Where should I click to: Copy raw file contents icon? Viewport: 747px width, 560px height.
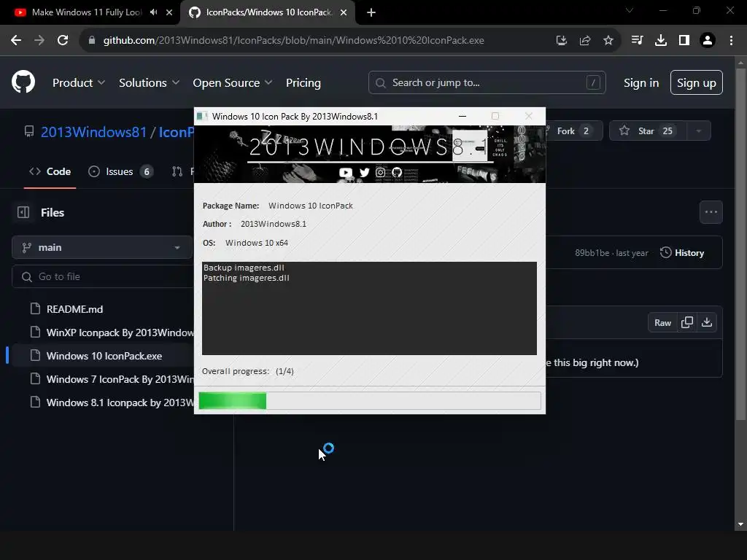[x=687, y=322]
